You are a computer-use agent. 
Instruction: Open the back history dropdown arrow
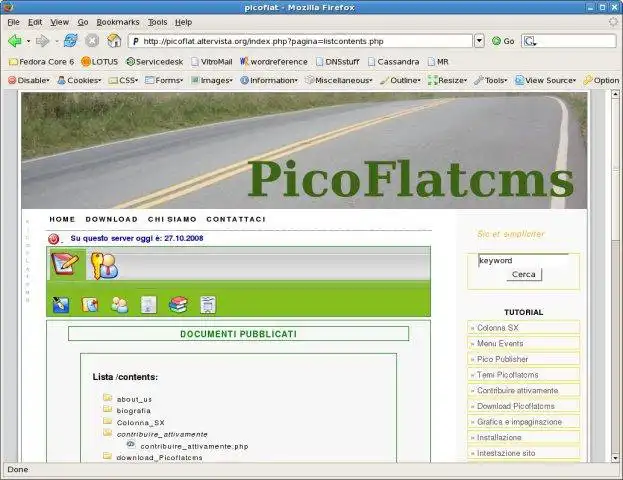click(x=28, y=41)
